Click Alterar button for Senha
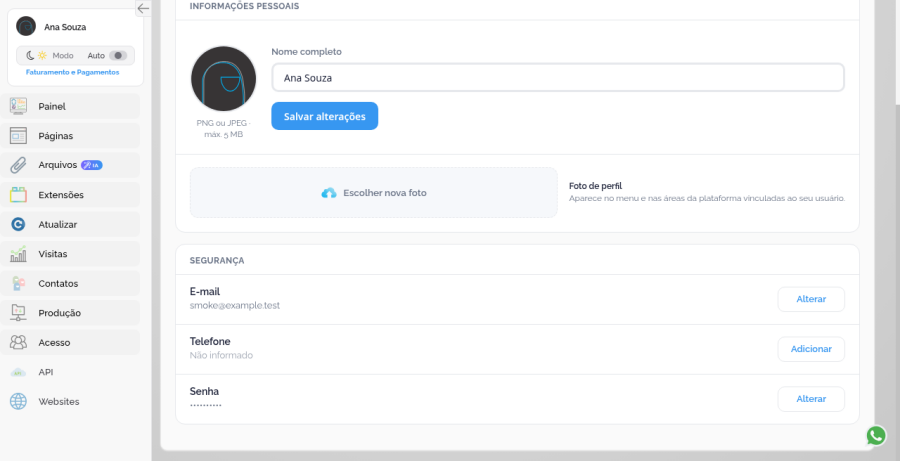Screen dimensions: 900x461 811,399
